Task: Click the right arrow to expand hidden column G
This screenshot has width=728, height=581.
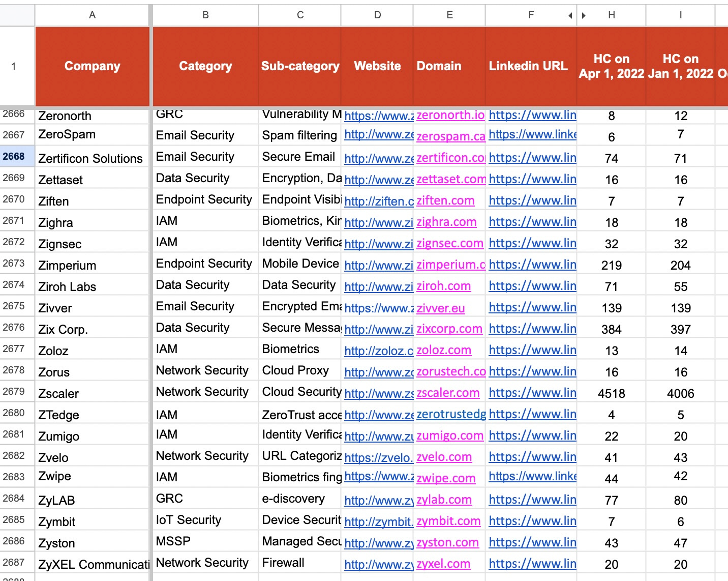Action: (584, 15)
